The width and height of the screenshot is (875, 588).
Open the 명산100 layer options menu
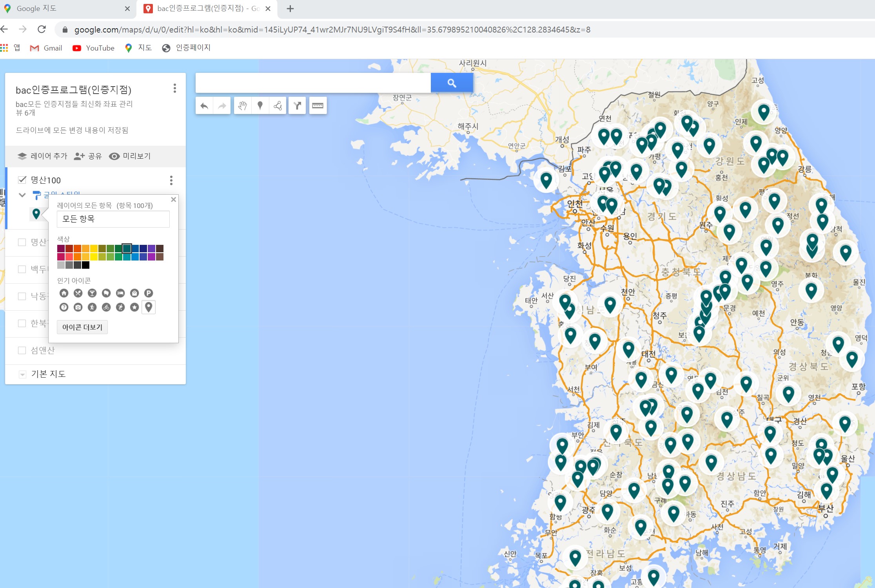pos(171,180)
